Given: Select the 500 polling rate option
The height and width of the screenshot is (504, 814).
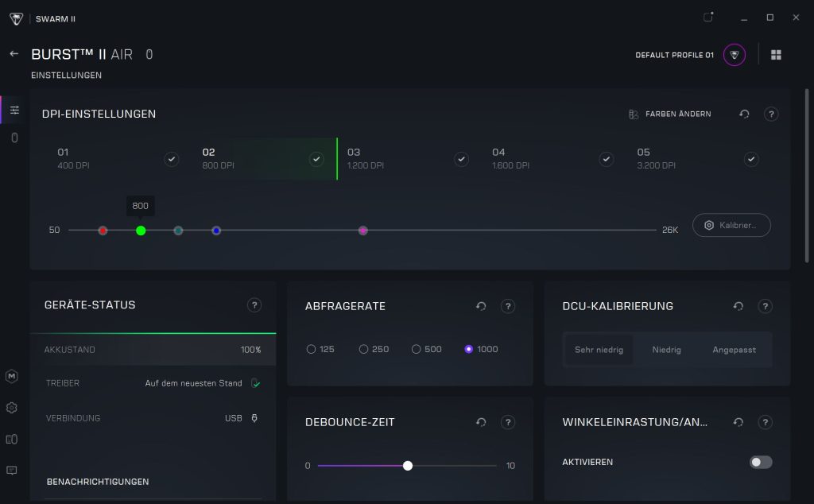Looking at the screenshot, I should [417, 349].
